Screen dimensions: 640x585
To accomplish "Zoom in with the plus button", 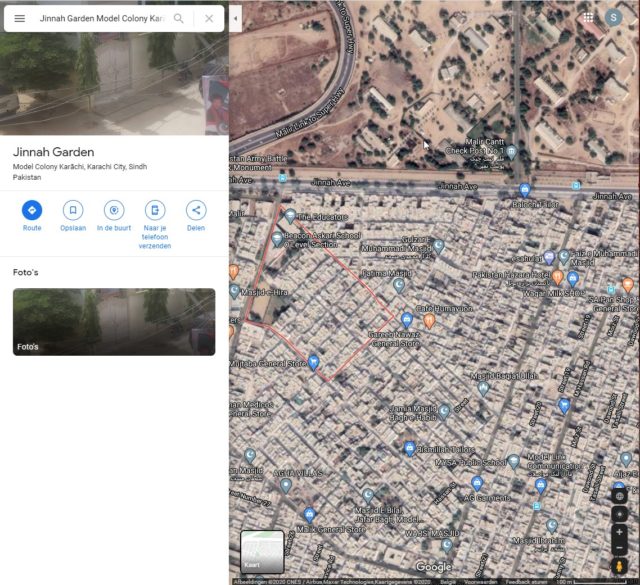I will [x=619, y=532].
